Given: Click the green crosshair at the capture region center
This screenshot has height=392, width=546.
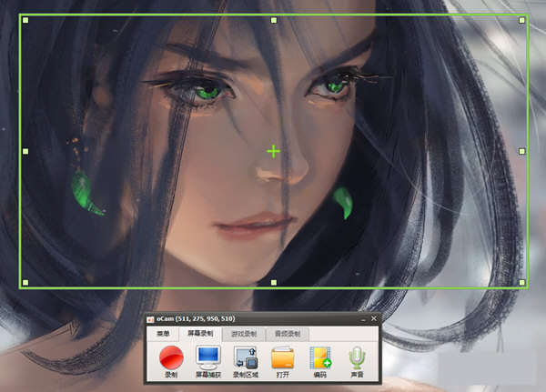Looking at the screenshot, I should pos(273,151).
